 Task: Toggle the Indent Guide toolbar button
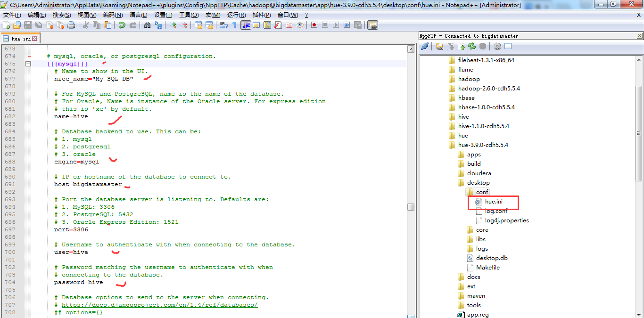click(x=246, y=25)
